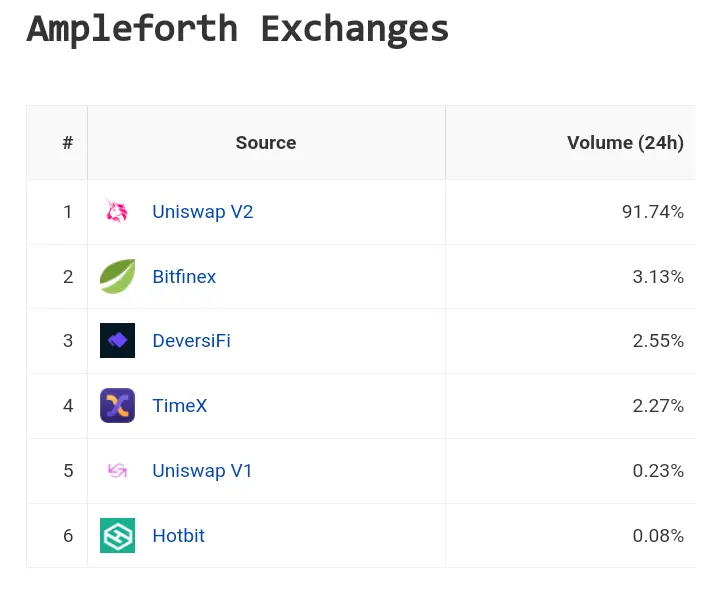
Task: Click the Ampleforth Exchanges heading
Action: pos(237,29)
